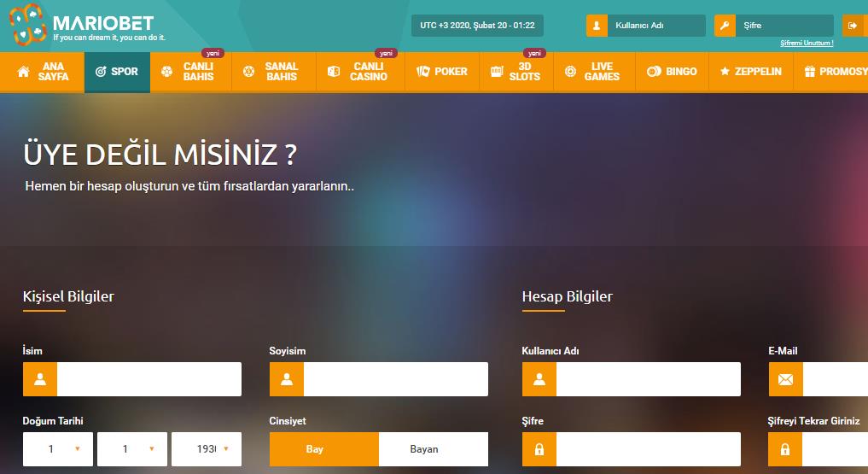This screenshot has height=474, width=868.
Task: Focus the header Kullanıcı Adı input
Action: click(656, 26)
